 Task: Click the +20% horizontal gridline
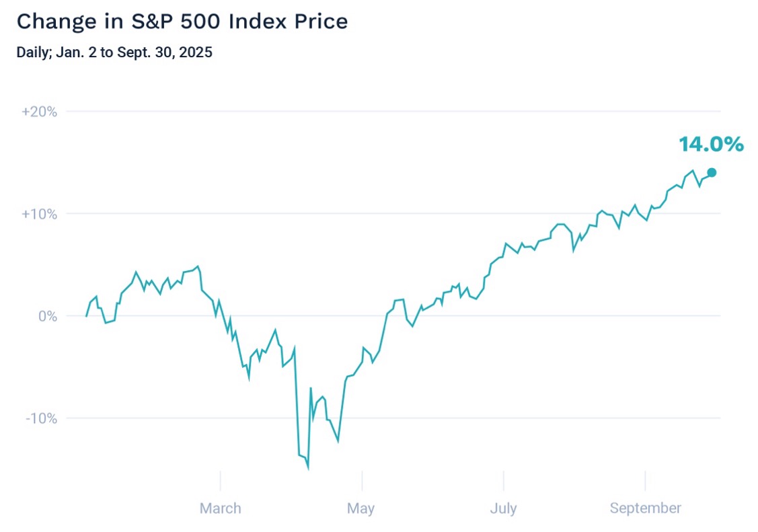click(x=404, y=112)
